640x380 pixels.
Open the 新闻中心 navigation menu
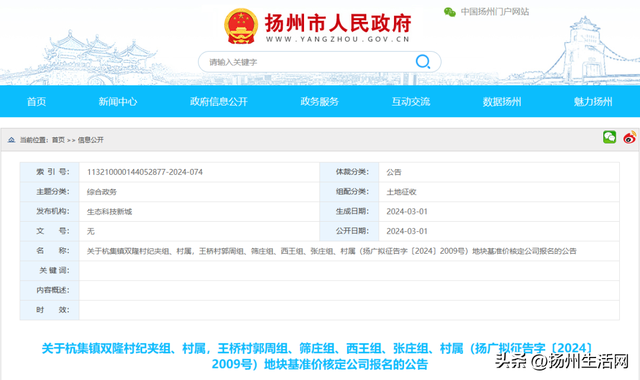[118, 102]
